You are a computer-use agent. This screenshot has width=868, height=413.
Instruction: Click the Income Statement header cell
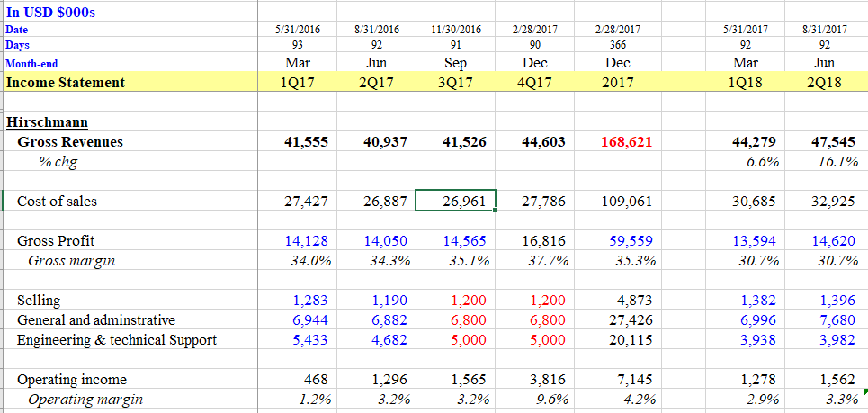coord(66,83)
